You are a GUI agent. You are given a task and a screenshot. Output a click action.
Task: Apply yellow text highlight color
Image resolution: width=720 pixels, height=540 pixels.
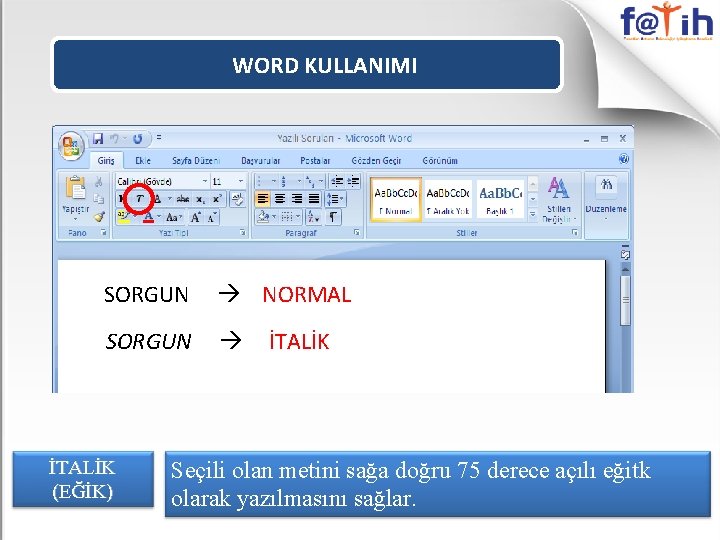pyautogui.click(x=123, y=217)
